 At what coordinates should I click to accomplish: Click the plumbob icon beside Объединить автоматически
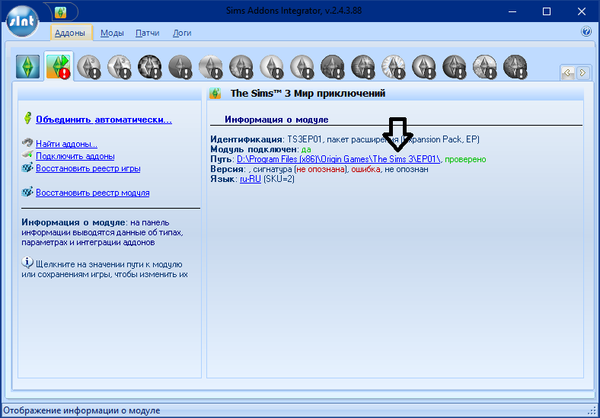[27, 118]
